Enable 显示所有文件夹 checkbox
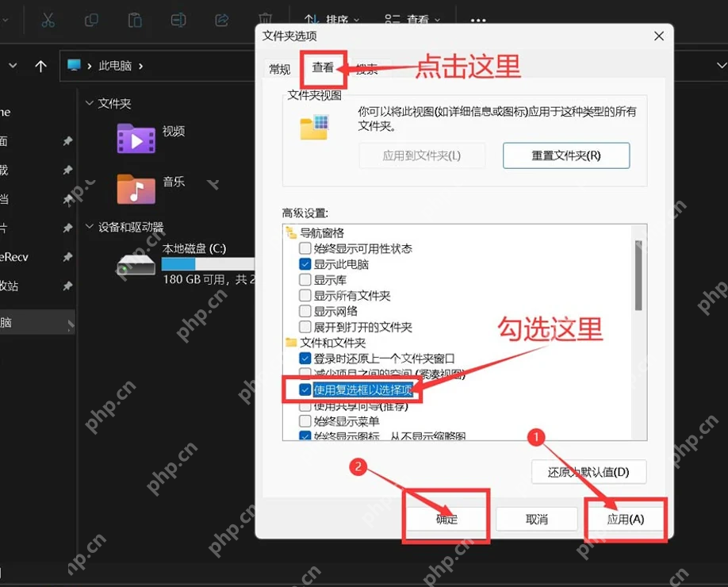728x587 pixels. [x=305, y=295]
